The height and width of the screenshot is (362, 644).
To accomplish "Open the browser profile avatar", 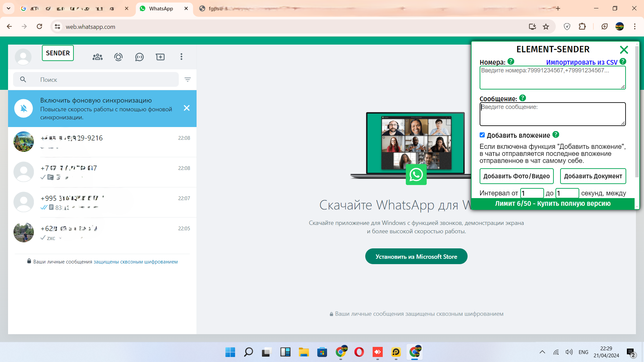I will [x=620, y=26].
